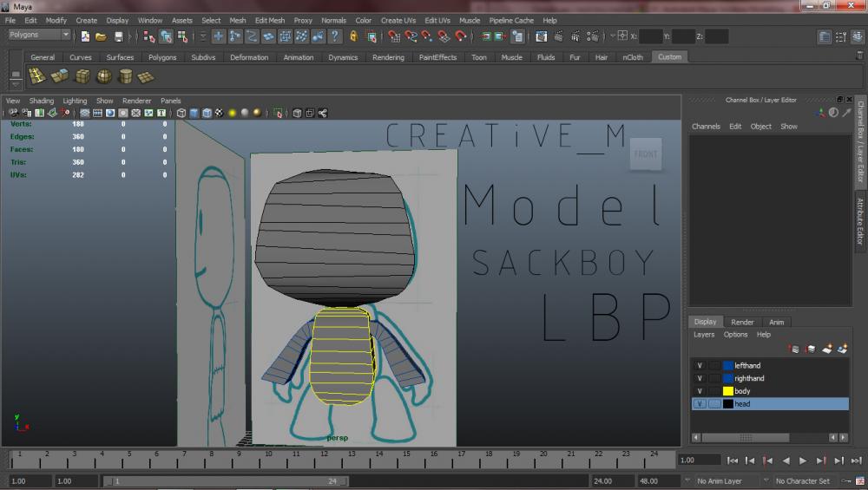Screen dimensions: 868x490
Task: Open the input mode dropdown arrow before X field
Action: point(613,36)
